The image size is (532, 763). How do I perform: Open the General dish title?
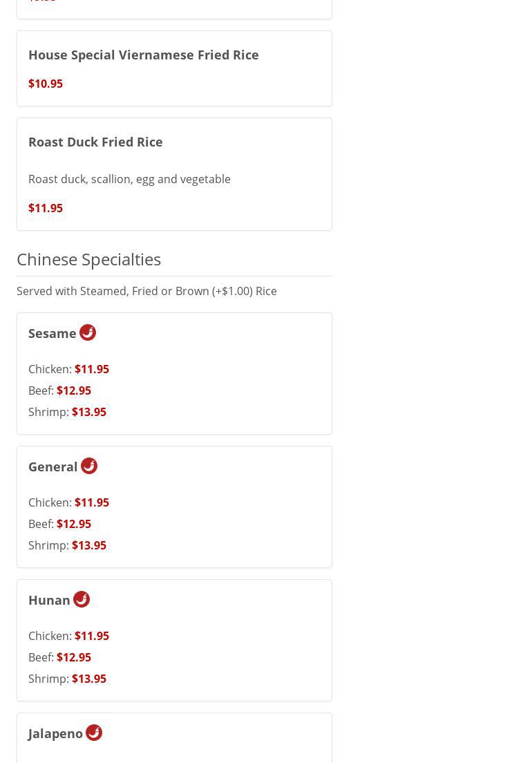click(x=53, y=467)
